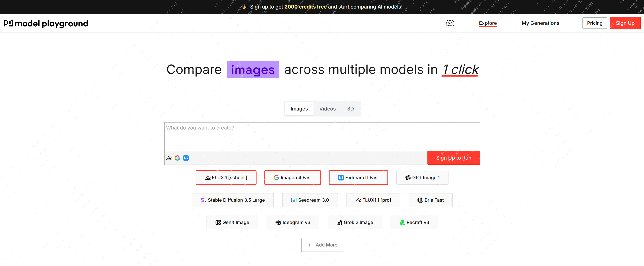This screenshot has height=266, width=644.
Task: Open the Explore page
Action: pos(487,23)
